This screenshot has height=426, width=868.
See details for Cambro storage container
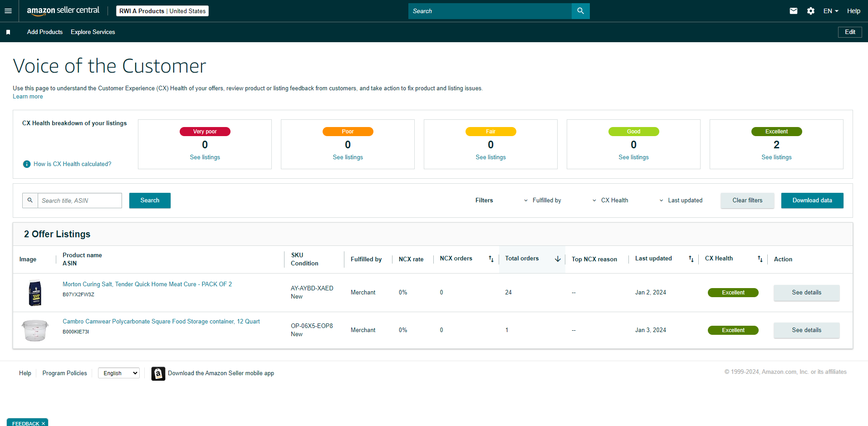pyautogui.click(x=806, y=330)
